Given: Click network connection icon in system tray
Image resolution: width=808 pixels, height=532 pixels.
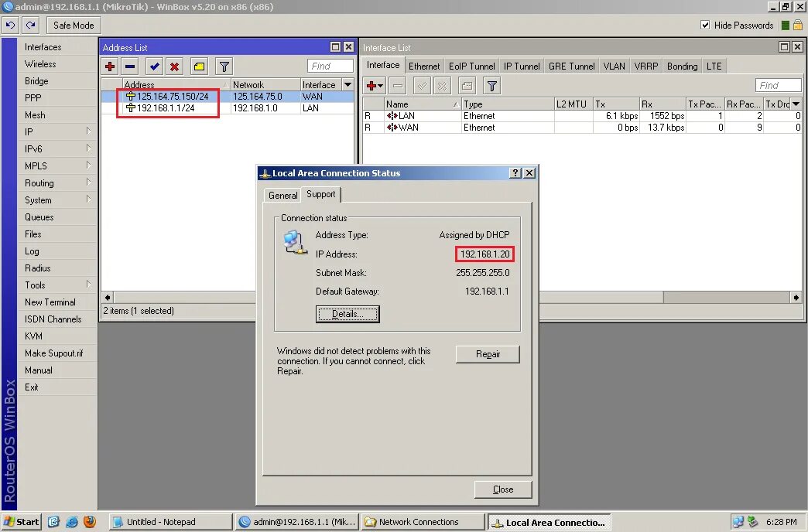Looking at the screenshot, I should tap(738, 522).
